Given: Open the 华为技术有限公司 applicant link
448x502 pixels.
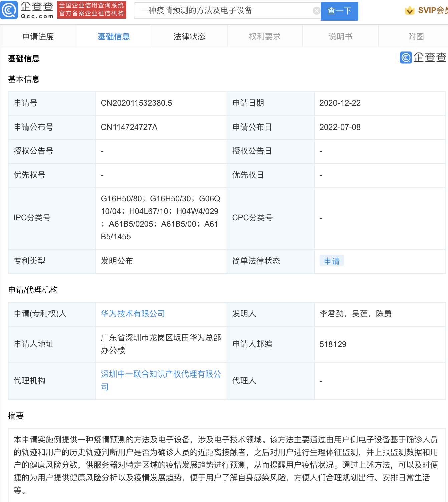Looking at the screenshot, I should tap(133, 314).
